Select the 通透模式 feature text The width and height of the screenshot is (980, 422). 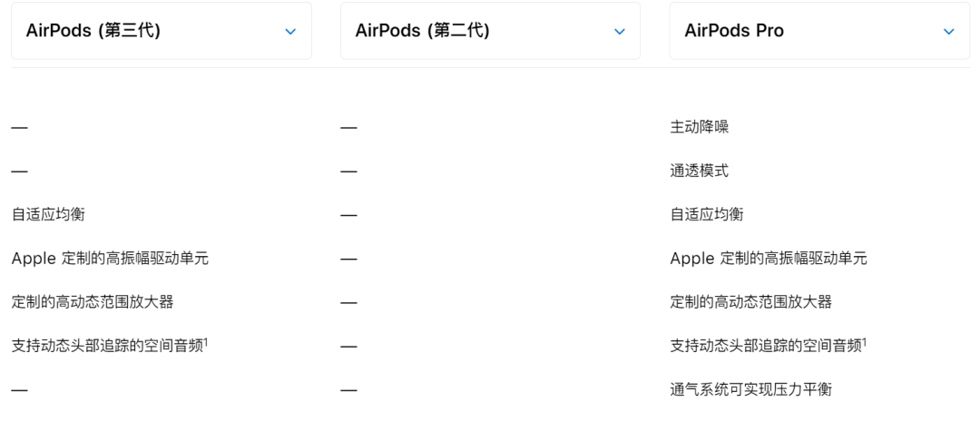700,172
